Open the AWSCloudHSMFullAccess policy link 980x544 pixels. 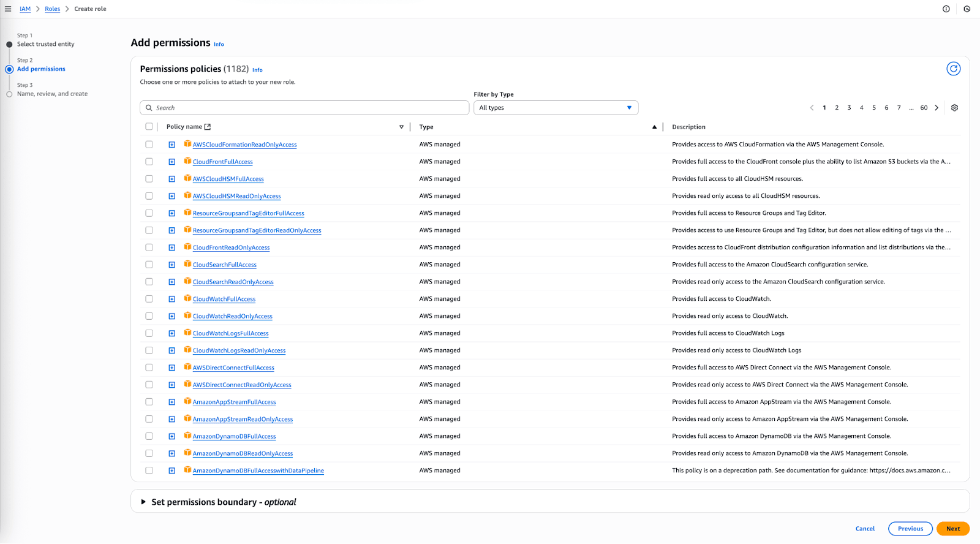[228, 179]
